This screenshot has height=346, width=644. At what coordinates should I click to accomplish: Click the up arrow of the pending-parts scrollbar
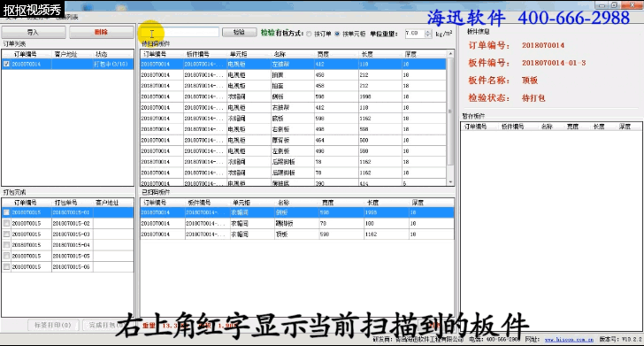[450, 54]
